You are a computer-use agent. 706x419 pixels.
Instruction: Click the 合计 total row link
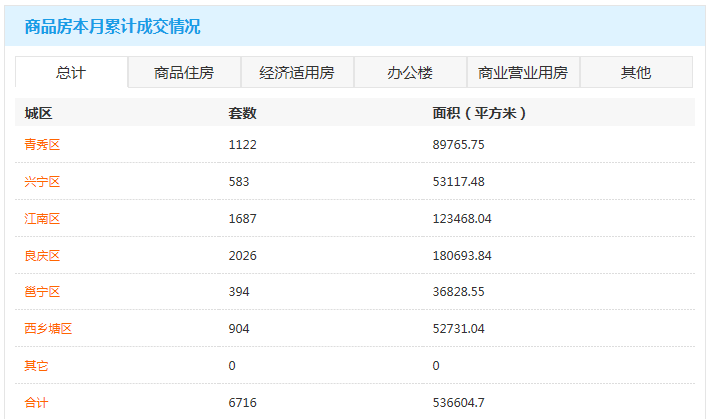point(37,403)
